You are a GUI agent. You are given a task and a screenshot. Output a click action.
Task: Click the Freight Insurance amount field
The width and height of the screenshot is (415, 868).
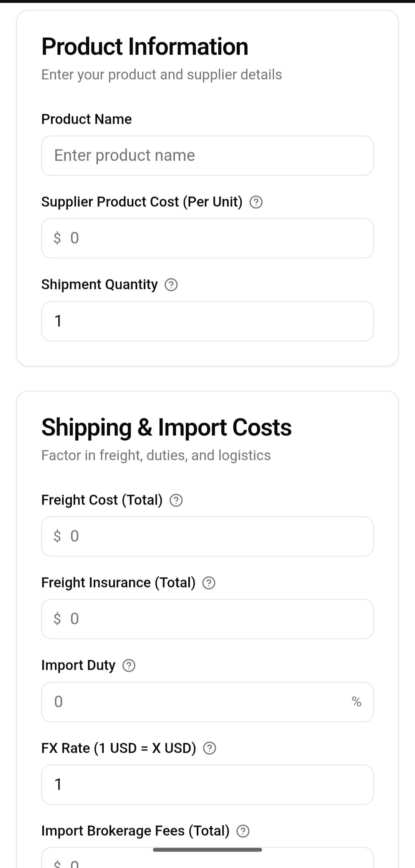click(x=207, y=619)
